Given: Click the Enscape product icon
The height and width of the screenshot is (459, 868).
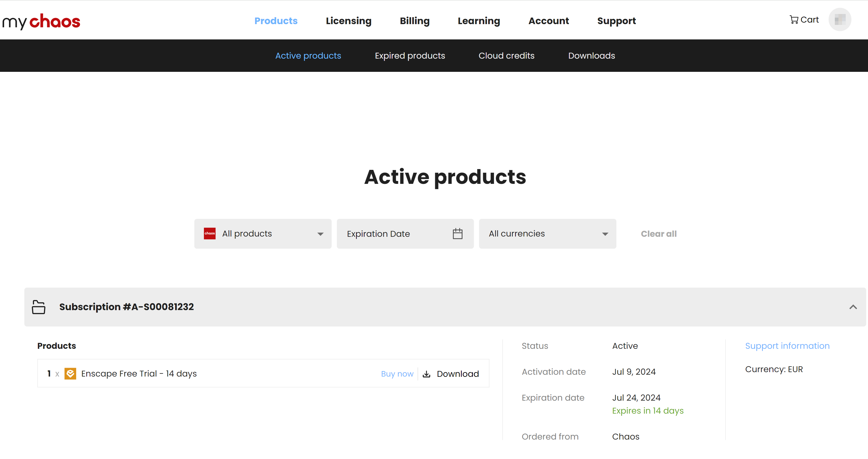Looking at the screenshot, I should 70,374.
